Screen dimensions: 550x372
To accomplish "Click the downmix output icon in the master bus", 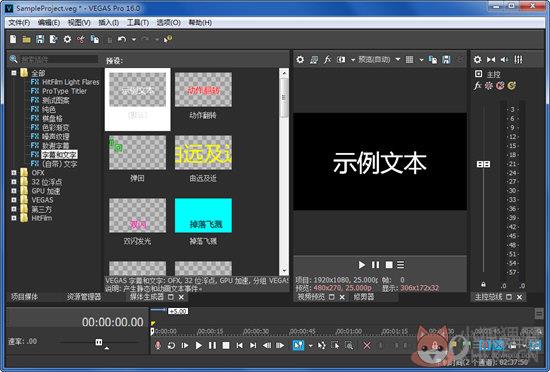I will tap(491, 60).
